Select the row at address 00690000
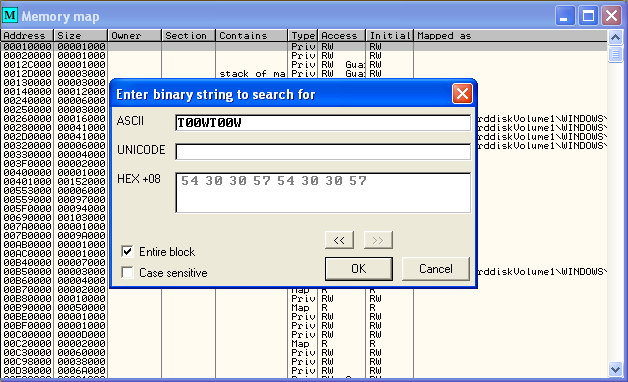Viewport: 628px width, 382px height. click(x=55, y=217)
